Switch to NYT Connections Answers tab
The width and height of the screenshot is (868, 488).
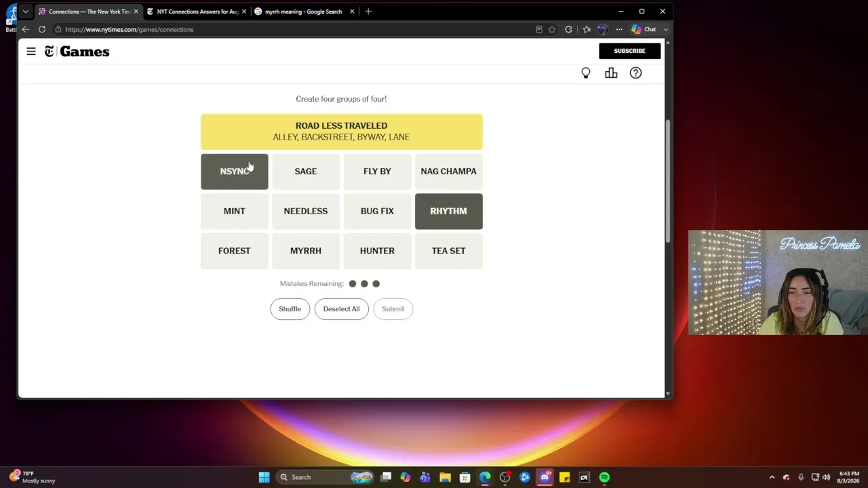click(x=195, y=12)
